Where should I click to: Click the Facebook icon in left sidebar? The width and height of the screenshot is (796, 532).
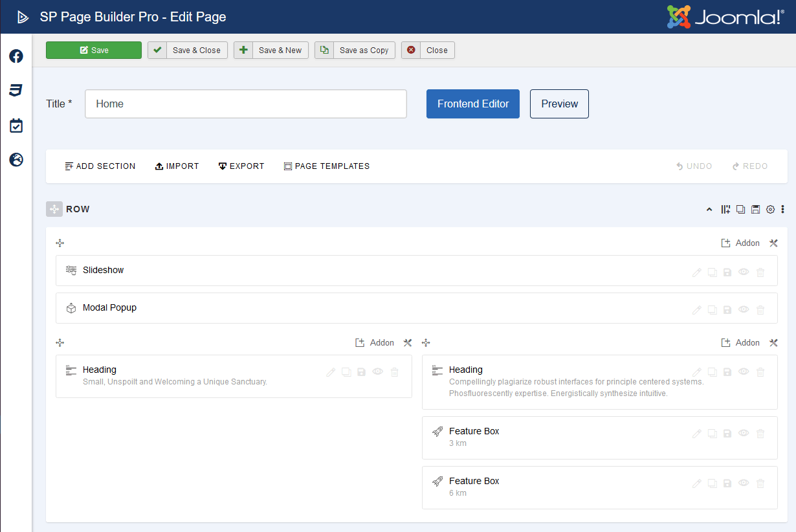tap(16, 56)
